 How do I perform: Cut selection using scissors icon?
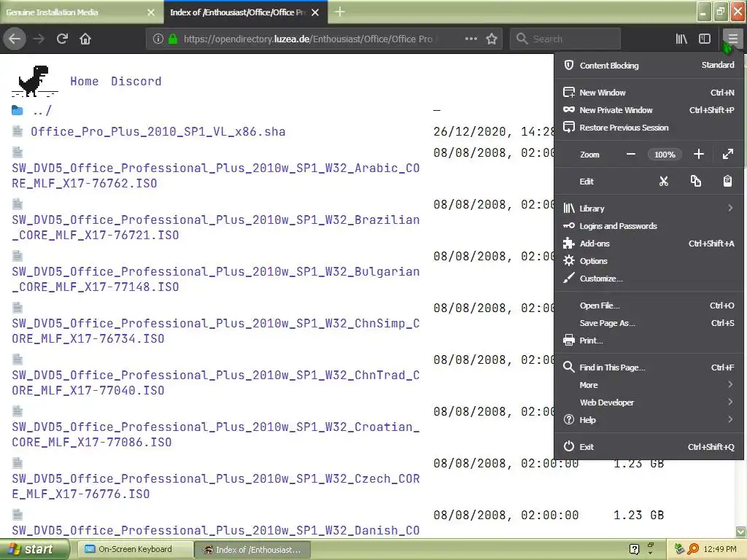(664, 182)
